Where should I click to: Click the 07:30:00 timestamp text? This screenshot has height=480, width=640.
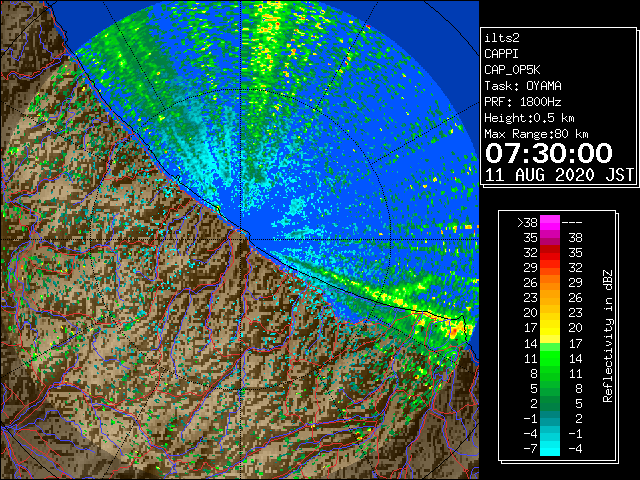pos(549,153)
